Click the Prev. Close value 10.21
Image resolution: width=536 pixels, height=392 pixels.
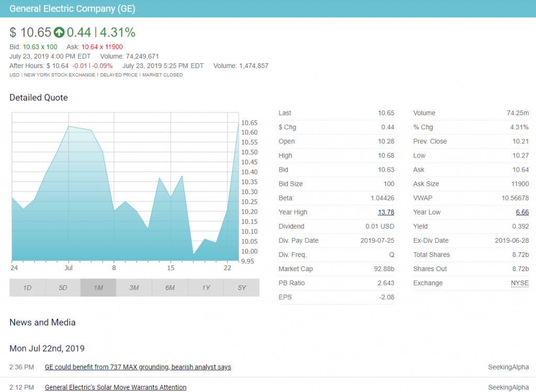coord(521,141)
